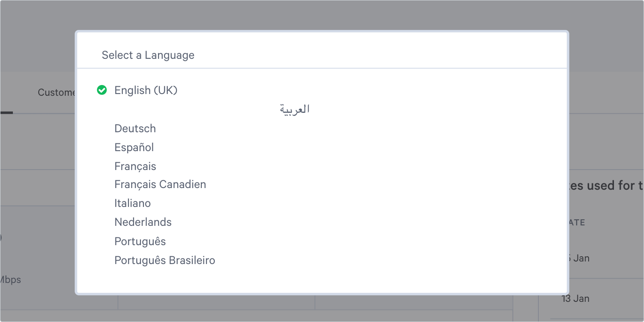Viewport: 644px width, 322px height.
Task: Click the "used for" heading behind dialog
Action: pos(605,185)
